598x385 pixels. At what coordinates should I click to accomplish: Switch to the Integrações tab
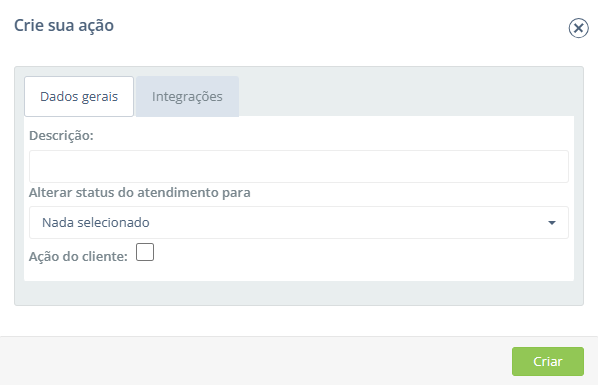point(187,97)
